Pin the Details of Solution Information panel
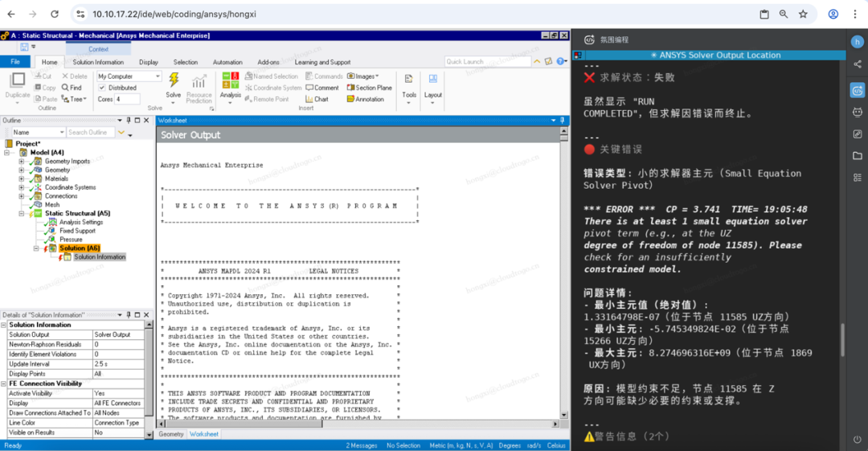Image resolution: width=868 pixels, height=451 pixels. (129, 314)
